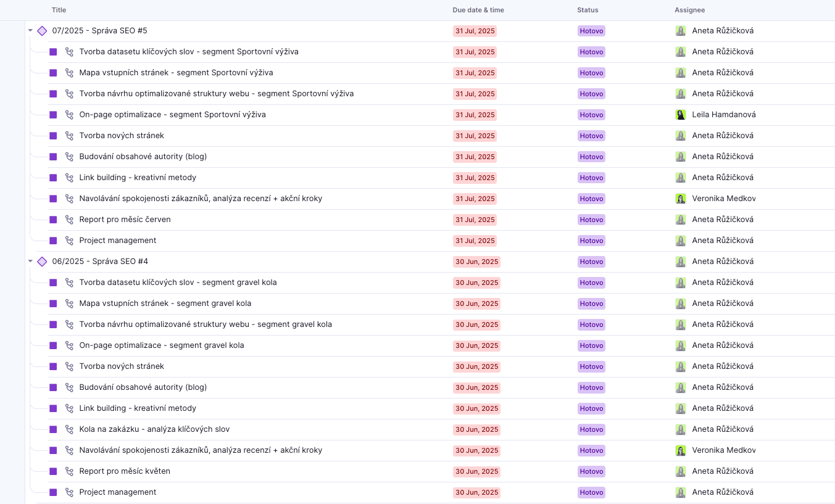Click assignee name Leila Hamdanová

click(724, 115)
